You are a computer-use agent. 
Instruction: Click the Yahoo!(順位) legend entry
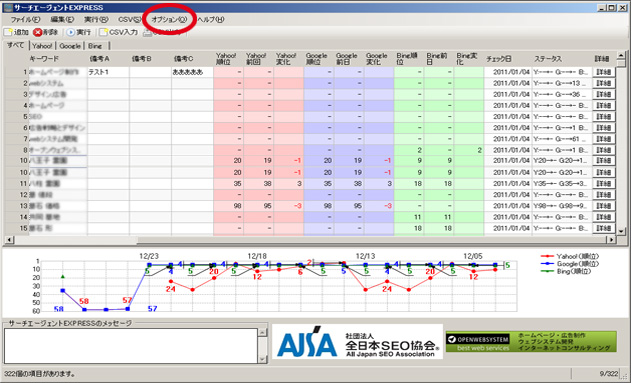570,256
